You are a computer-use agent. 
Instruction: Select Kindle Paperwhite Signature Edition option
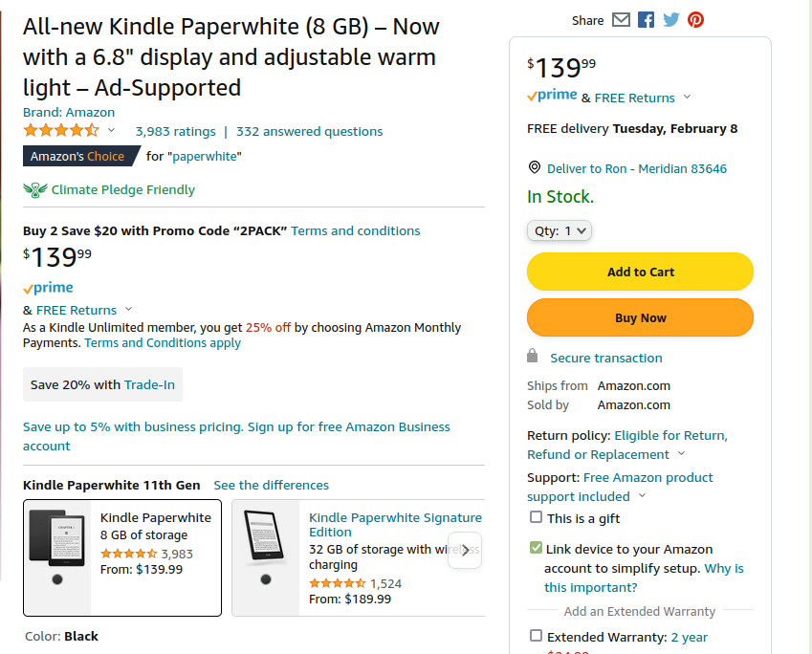click(x=395, y=524)
